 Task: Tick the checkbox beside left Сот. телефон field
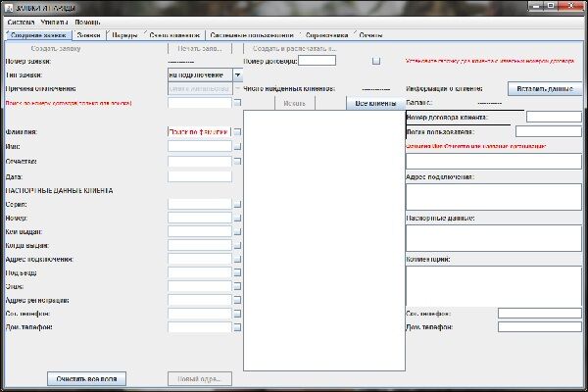(x=237, y=314)
